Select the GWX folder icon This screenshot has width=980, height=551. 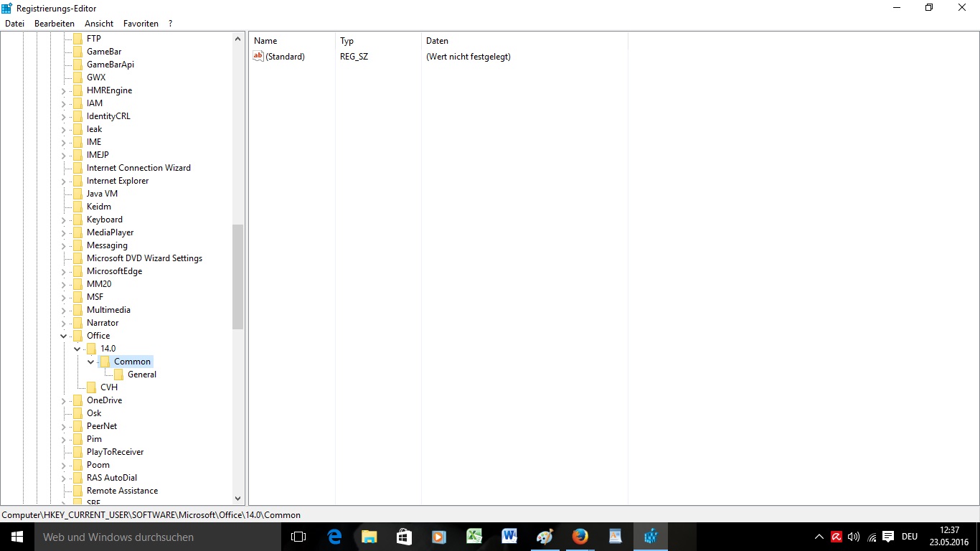click(77, 77)
